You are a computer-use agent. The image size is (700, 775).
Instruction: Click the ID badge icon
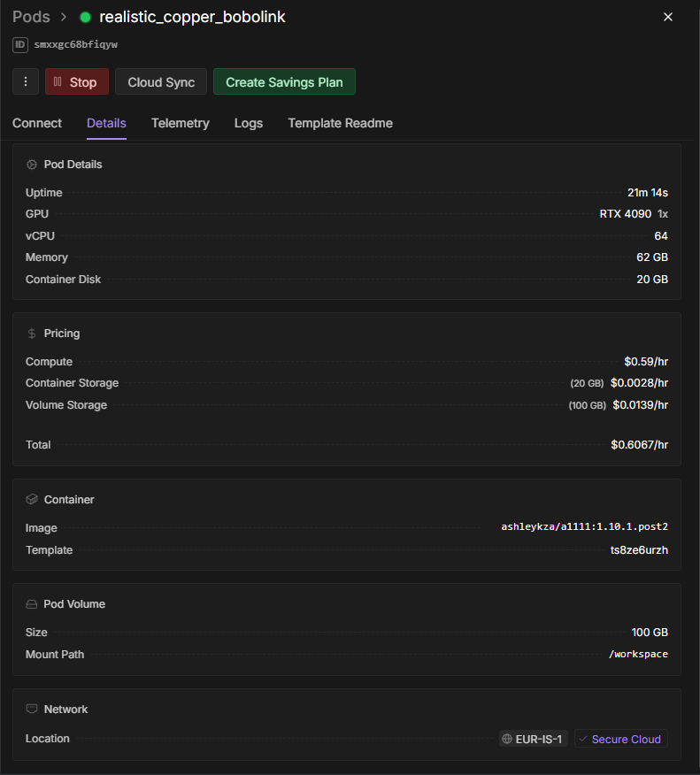pyautogui.click(x=20, y=44)
